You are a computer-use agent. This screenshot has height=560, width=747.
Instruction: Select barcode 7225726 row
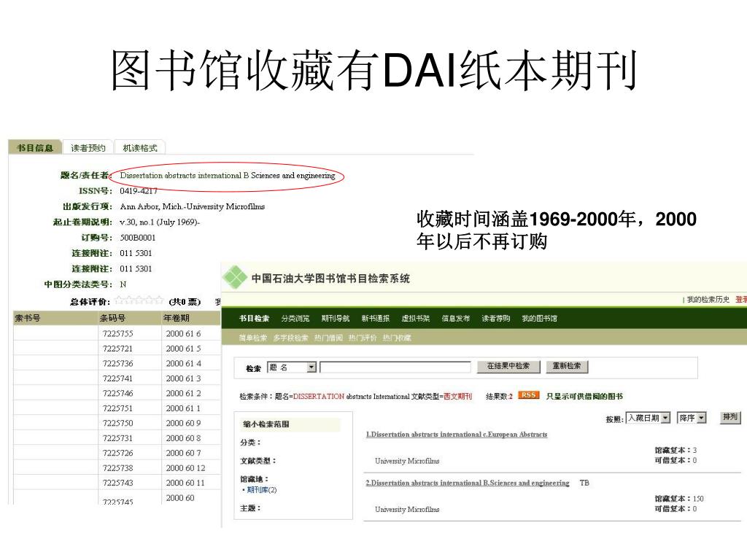click(x=117, y=452)
